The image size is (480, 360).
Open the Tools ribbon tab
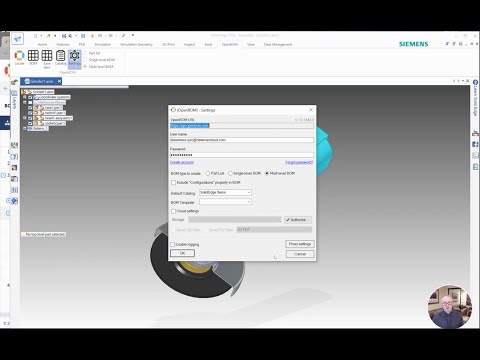tap(208, 44)
